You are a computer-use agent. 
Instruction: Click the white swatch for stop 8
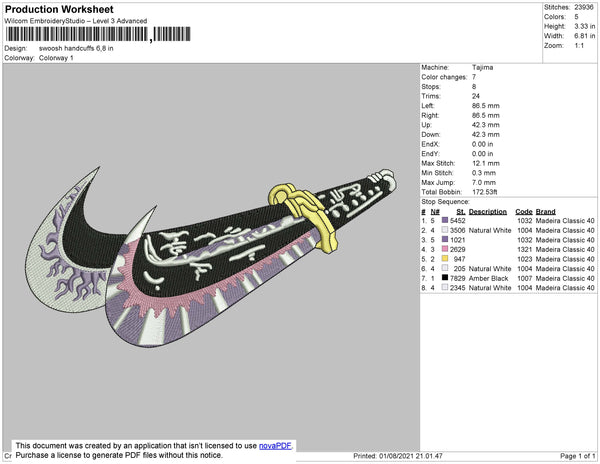tap(445, 287)
